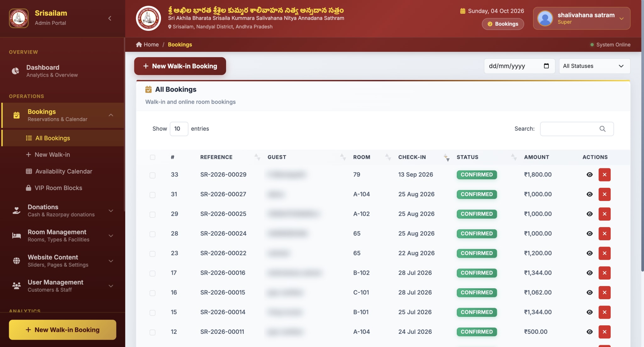
Task: Cancel booking SR-2026-00014 with the red X
Action: click(604, 312)
